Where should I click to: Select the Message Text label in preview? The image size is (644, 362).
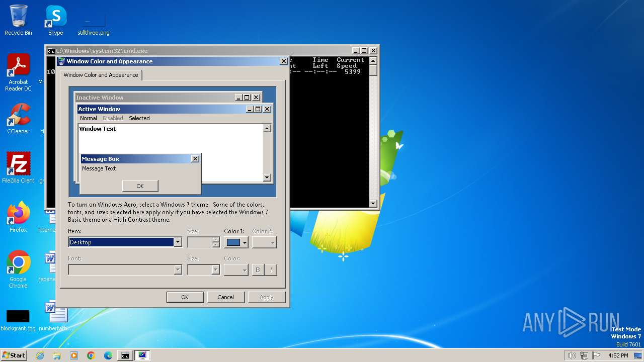point(99,168)
